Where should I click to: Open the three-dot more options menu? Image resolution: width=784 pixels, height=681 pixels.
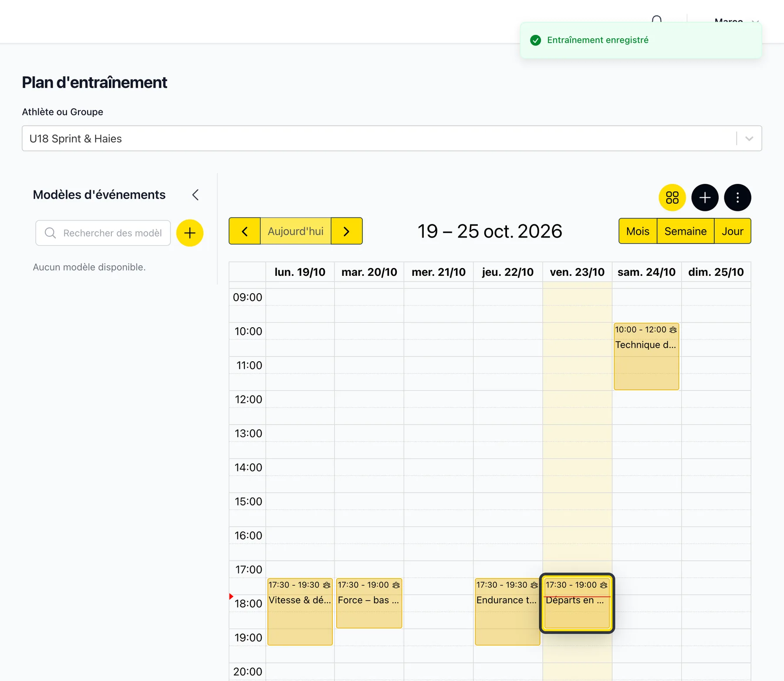click(737, 197)
